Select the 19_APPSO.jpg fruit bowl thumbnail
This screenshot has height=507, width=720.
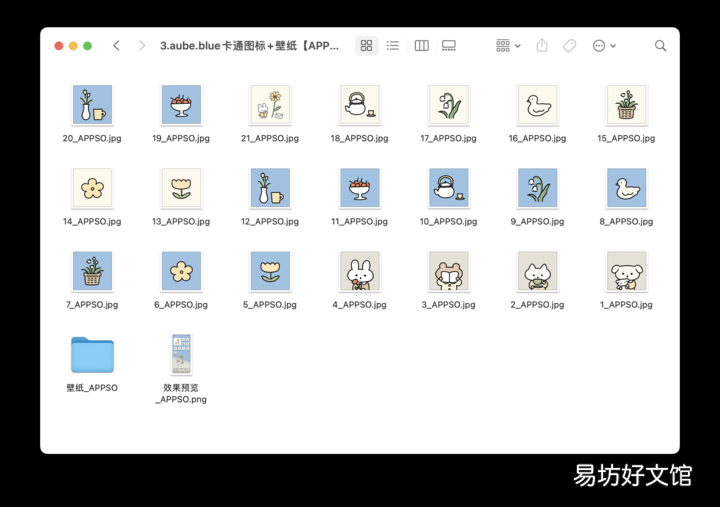pyautogui.click(x=181, y=105)
